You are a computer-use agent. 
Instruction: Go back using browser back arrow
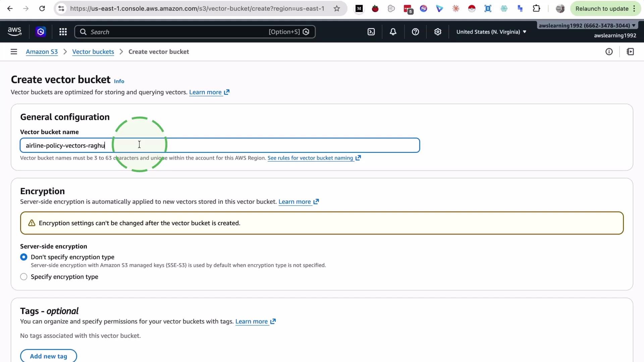(x=10, y=9)
